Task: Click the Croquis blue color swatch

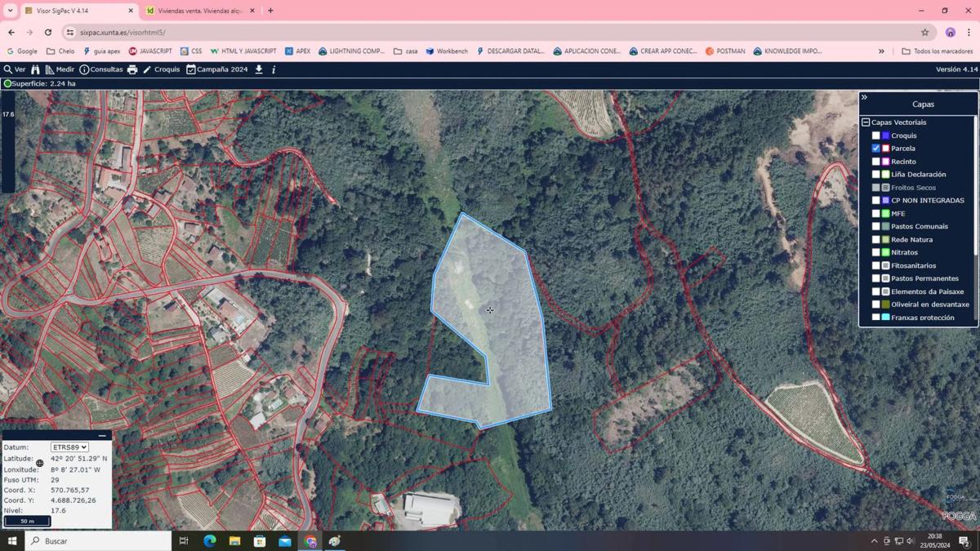Action: click(x=885, y=136)
